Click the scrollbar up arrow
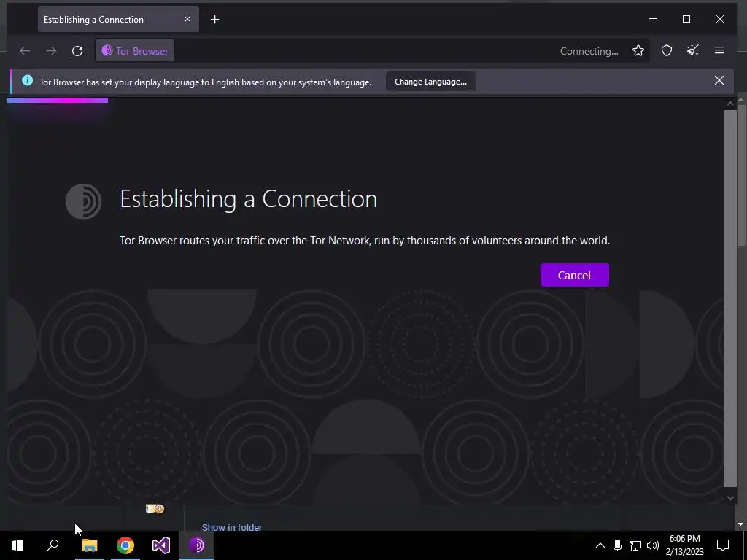Image resolution: width=747 pixels, height=560 pixels. tap(730, 104)
